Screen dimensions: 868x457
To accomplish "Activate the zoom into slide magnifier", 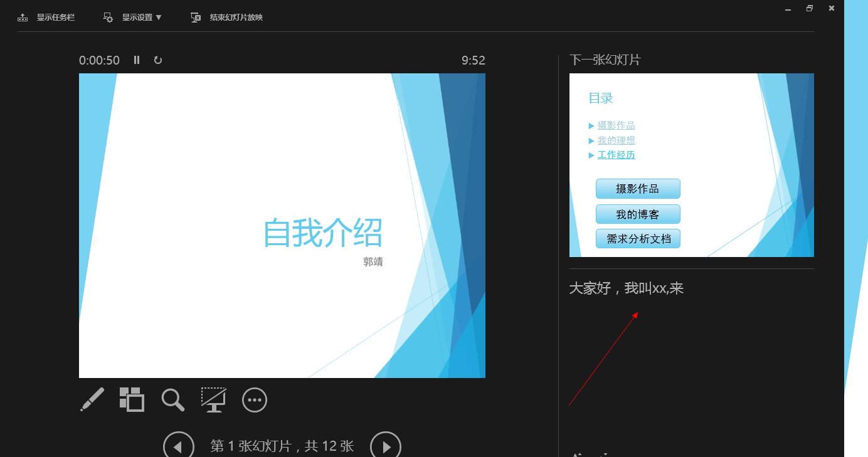I will pos(172,399).
